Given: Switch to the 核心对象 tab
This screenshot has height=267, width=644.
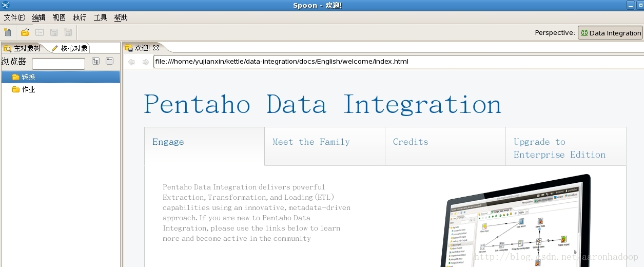Looking at the screenshot, I should click(x=70, y=48).
